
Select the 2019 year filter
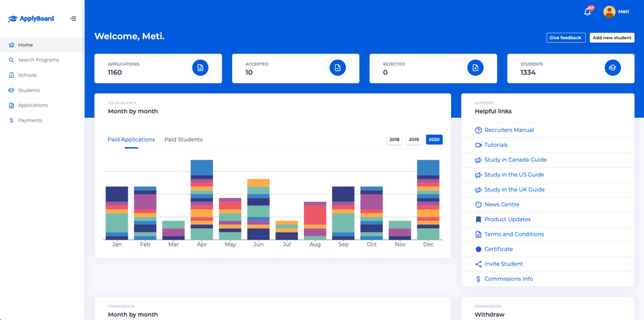pyautogui.click(x=414, y=140)
